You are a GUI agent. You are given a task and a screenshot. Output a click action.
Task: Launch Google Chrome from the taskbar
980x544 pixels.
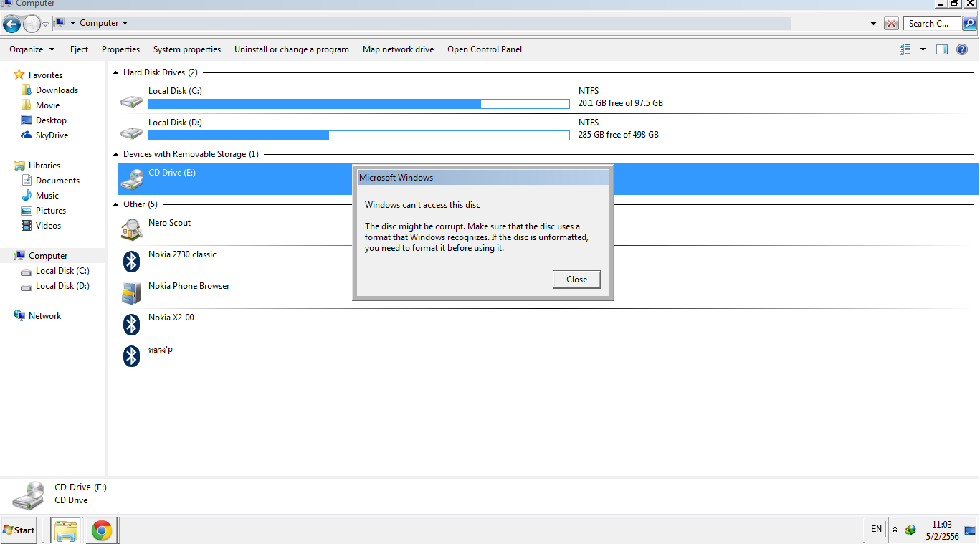[x=101, y=530]
